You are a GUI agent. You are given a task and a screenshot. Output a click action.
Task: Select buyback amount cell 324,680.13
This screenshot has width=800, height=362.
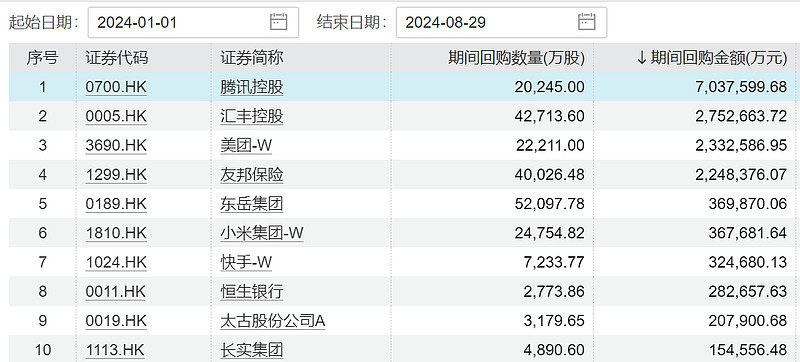click(x=748, y=263)
